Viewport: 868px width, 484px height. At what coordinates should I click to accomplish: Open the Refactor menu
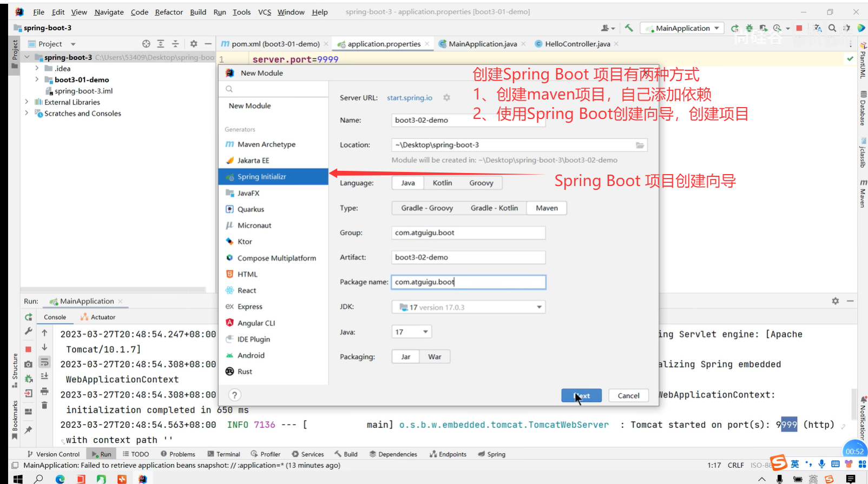[169, 12]
